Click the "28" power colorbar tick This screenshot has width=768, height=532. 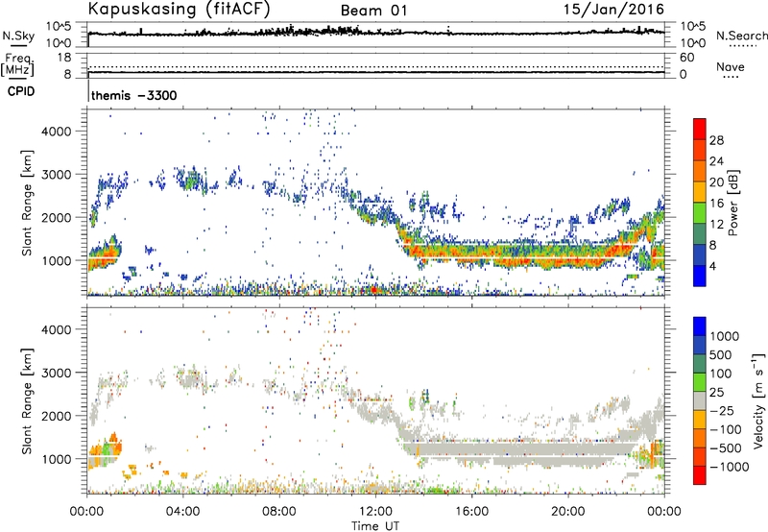716,140
